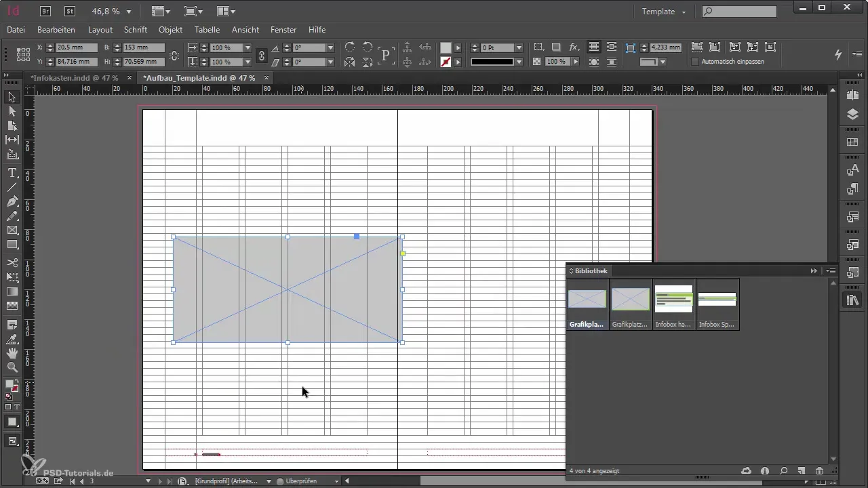Click the rotate 90° clockwise icon
This screenshot has height=488, width=868.
[x=350, y=47]
